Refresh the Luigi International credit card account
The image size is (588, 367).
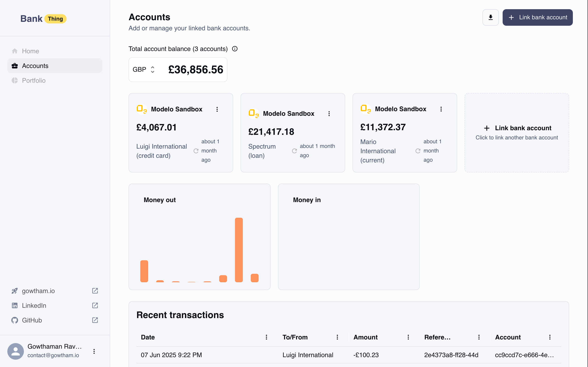click(x=196, y=151)
